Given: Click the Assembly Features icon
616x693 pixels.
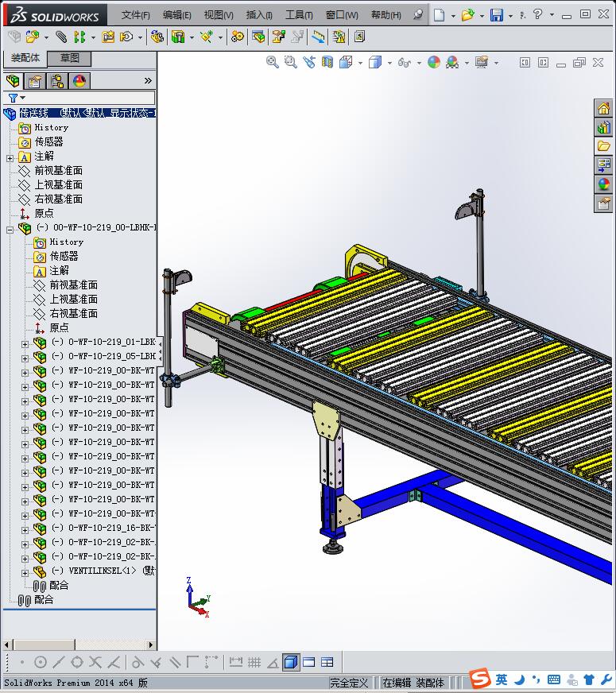Looking at the screenshot, I should tap(178, 37).
